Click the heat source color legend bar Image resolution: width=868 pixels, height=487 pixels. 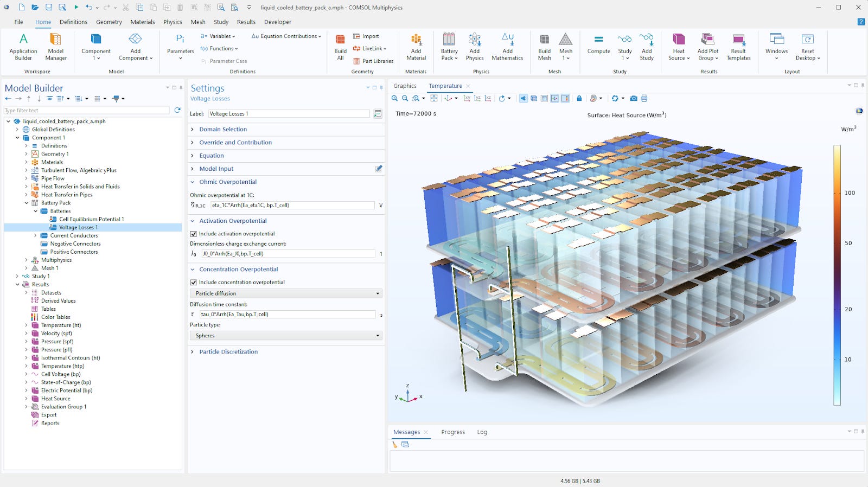837,275
